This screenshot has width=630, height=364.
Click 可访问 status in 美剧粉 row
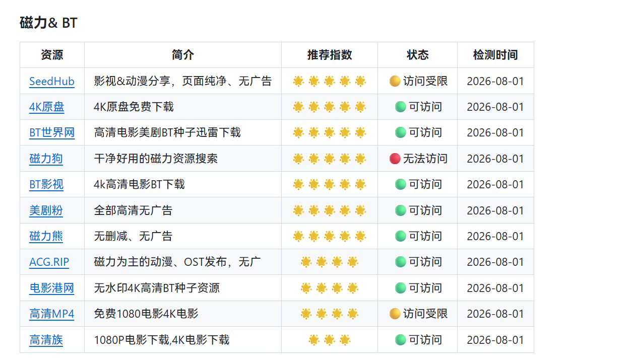[x=425, y=210]
